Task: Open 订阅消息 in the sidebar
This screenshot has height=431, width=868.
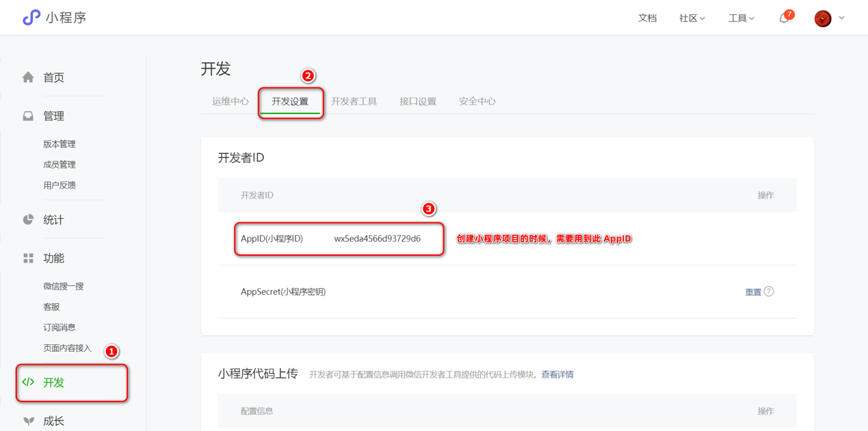Action: point(60,328)
